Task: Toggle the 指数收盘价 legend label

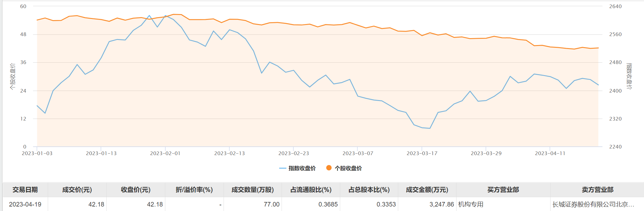Action: coord(302,168)
